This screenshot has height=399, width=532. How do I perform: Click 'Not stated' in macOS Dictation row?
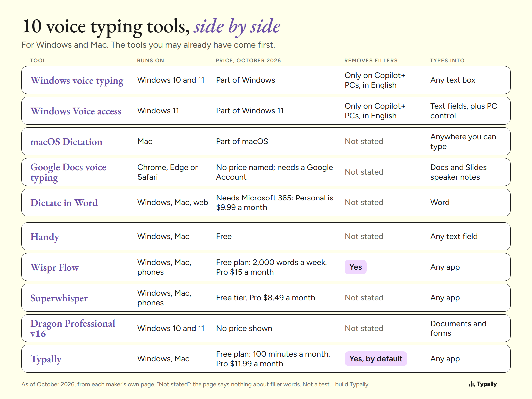[364, 141]
